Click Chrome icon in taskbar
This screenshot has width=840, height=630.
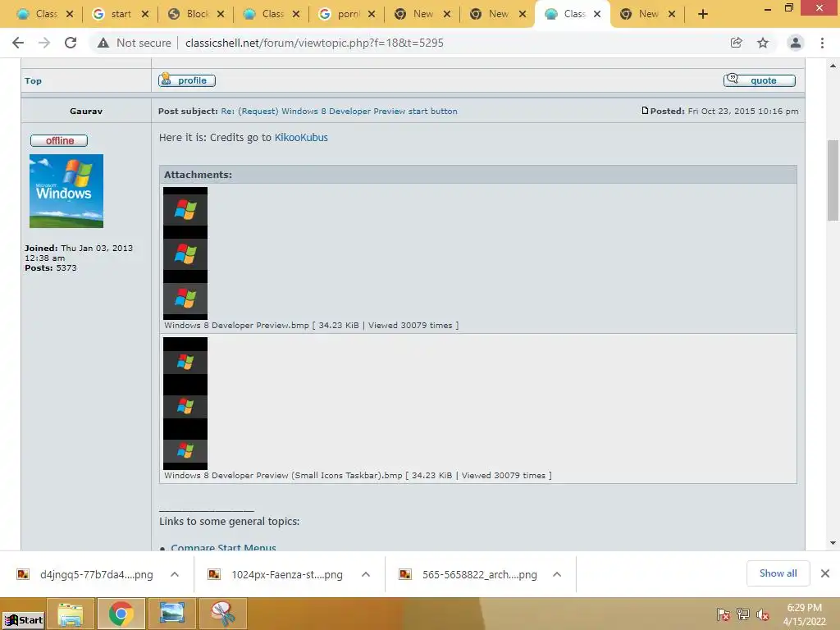(121, 614)
